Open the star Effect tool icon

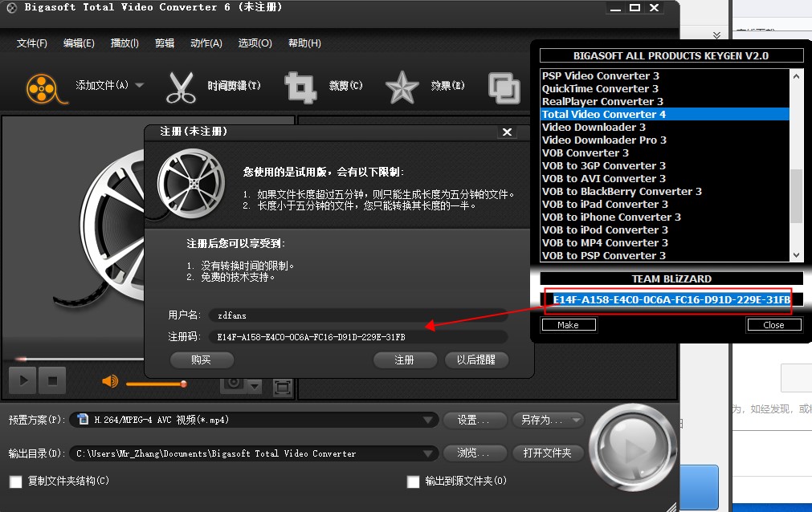pyautogui.click(x=402, y=87)
